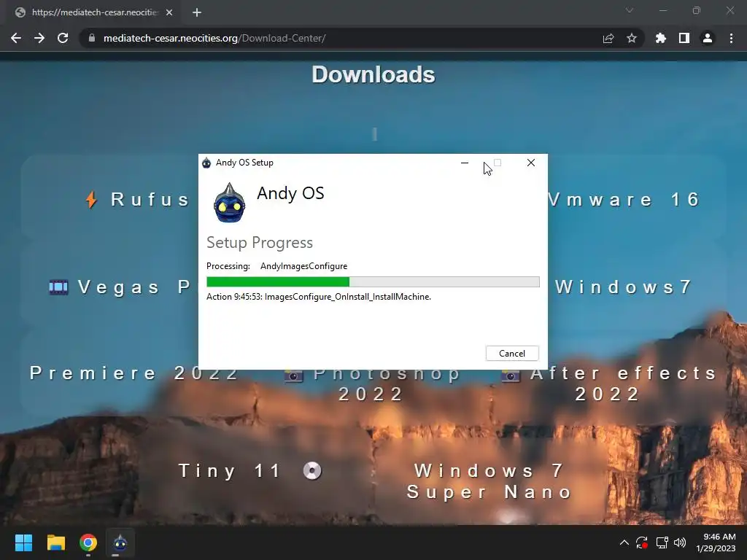Open the Rufus download link
The image size is (747, 560).
tap(150, 200)
